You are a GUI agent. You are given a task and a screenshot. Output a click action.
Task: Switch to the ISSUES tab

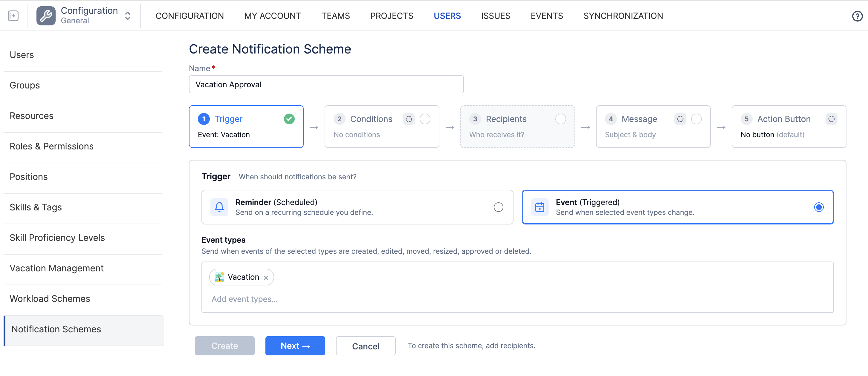(x=495, y=16)
